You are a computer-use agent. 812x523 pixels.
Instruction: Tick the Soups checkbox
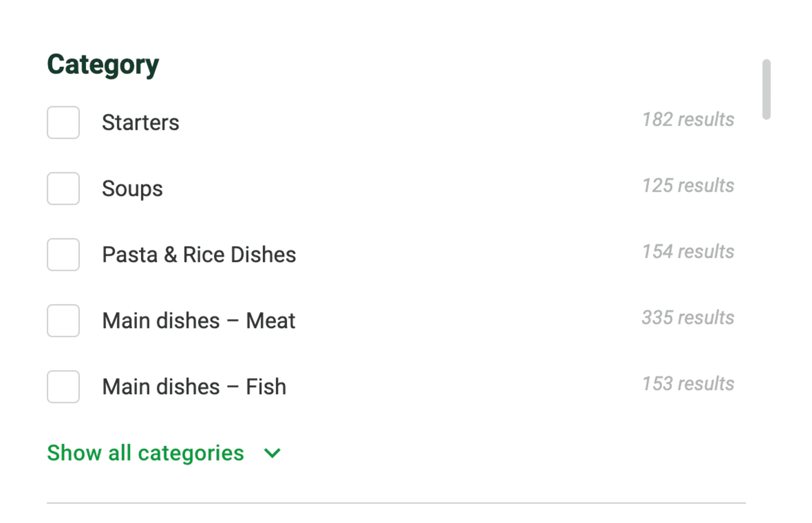[x=63, y=188]
